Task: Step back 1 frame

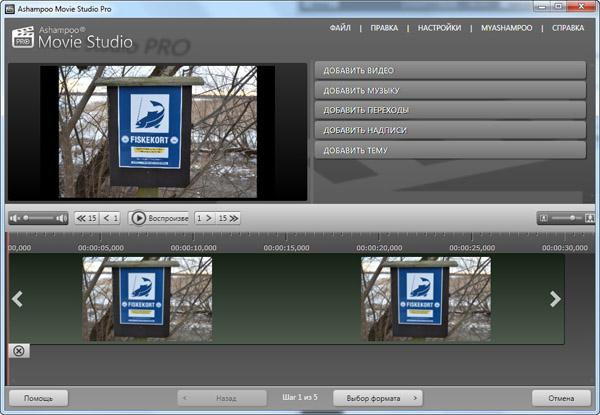Action: pos(111,217)
